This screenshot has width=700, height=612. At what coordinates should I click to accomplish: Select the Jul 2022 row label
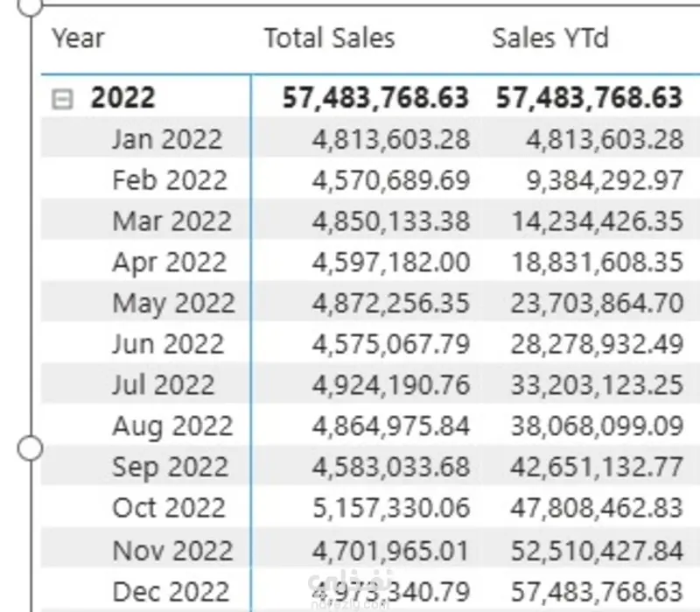(163, 385)
